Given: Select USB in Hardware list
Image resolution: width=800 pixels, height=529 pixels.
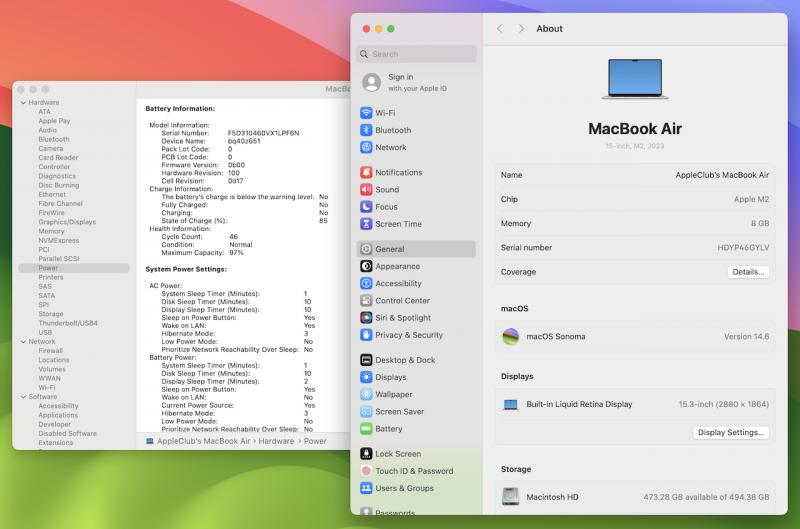Looking at the screenshot, I should [x=45, y=332].
